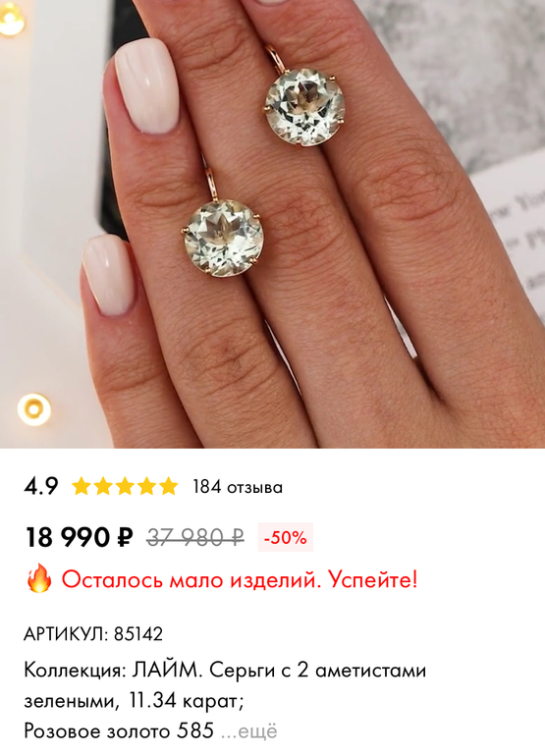Click the -50% discount badge
545x756 pixels.
pos(286,537)
